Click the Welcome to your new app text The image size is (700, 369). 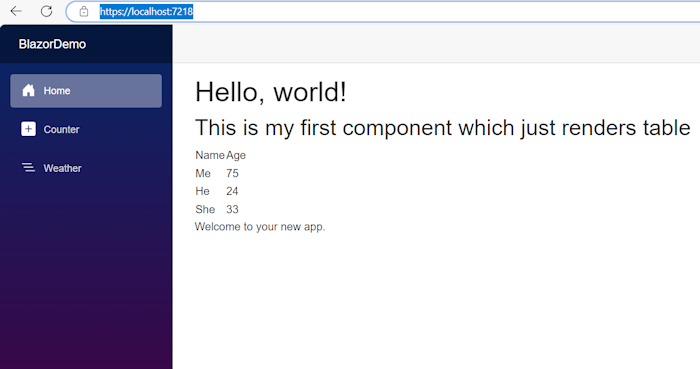(260, 227)
